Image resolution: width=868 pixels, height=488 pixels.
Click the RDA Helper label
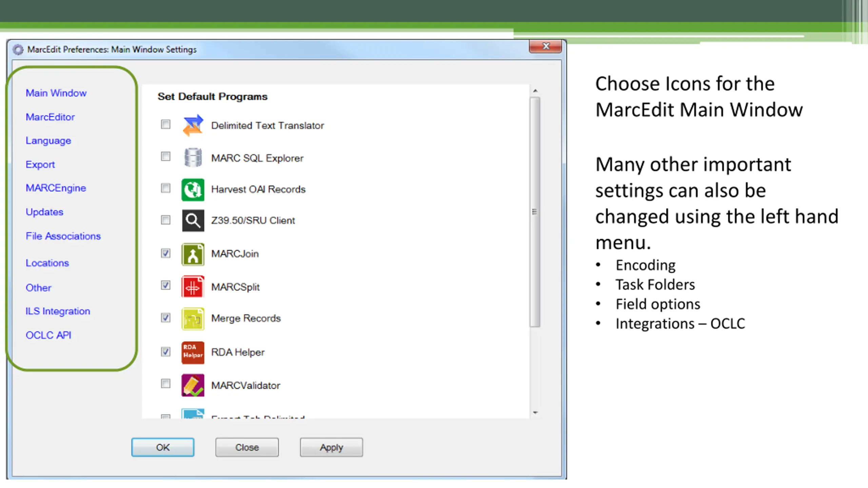(238, 352)
